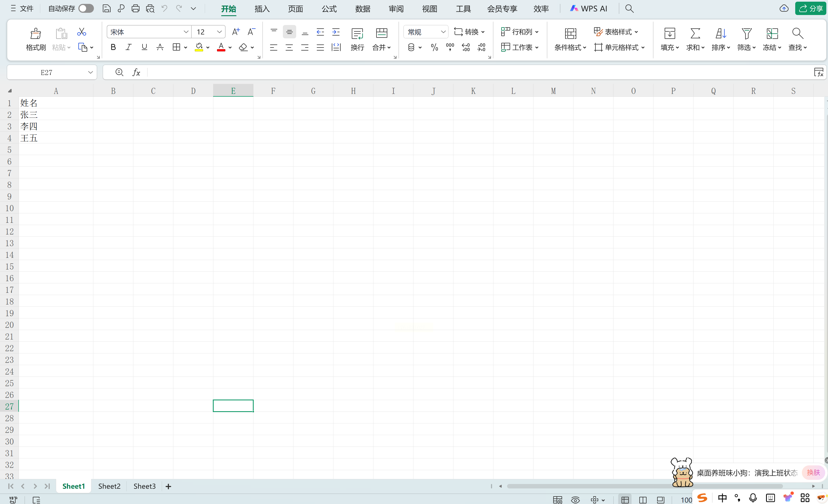Toggle Italic formatting
828x504 pixels.
(128, 48)
